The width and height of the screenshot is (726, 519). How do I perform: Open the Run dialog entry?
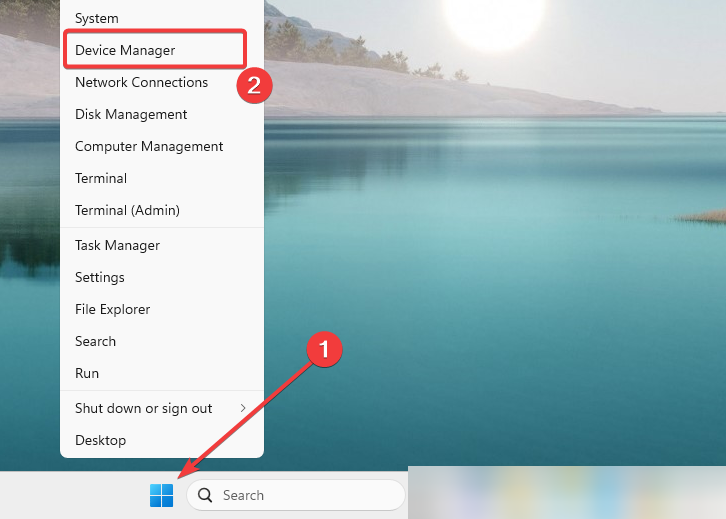[x=162, y=373]
